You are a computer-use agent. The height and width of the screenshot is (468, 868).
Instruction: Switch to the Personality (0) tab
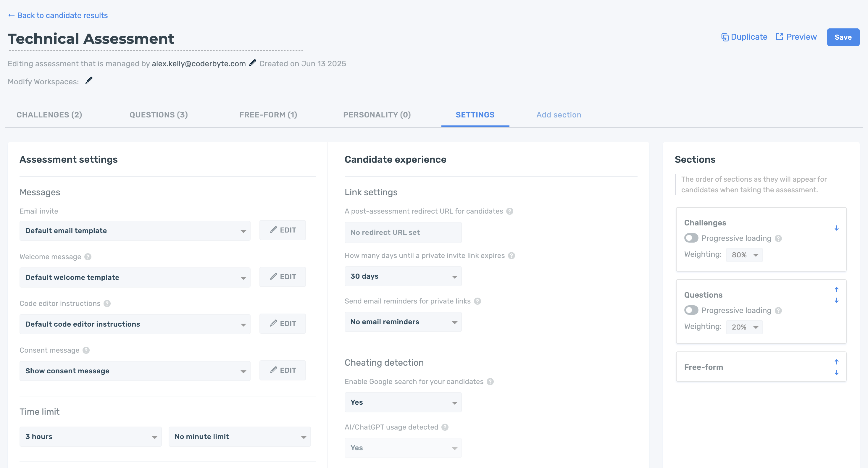(x=377, y=115)
